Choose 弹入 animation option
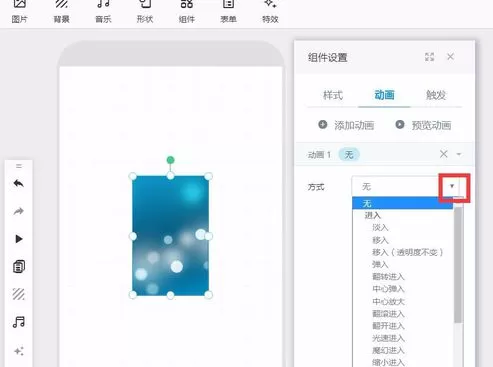 click(x=380, y=264)
